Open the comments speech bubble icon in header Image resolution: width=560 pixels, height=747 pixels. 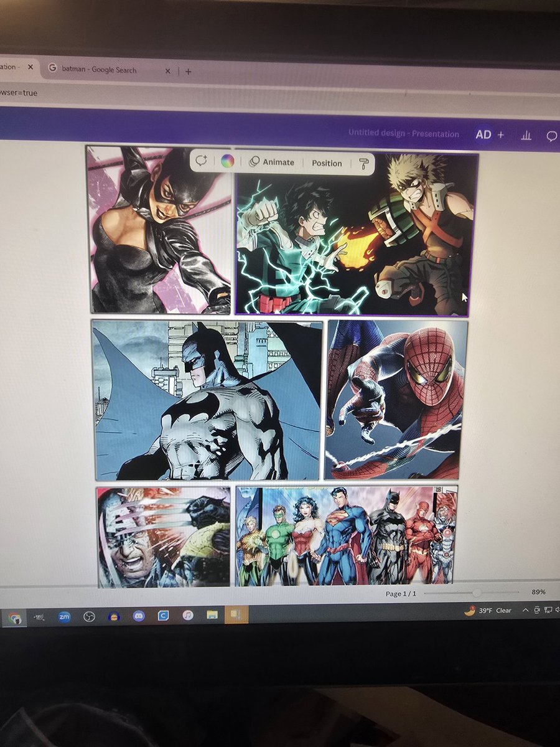[551, 136]
